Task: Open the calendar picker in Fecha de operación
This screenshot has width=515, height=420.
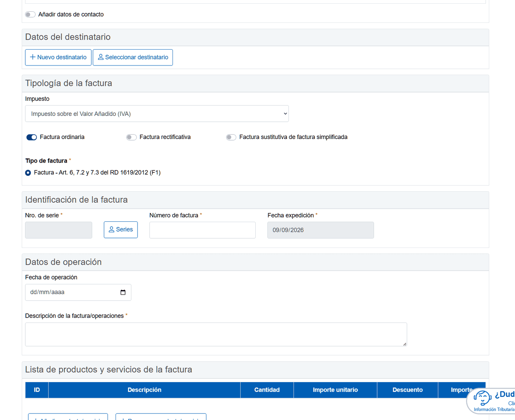Action: (123, 292)
